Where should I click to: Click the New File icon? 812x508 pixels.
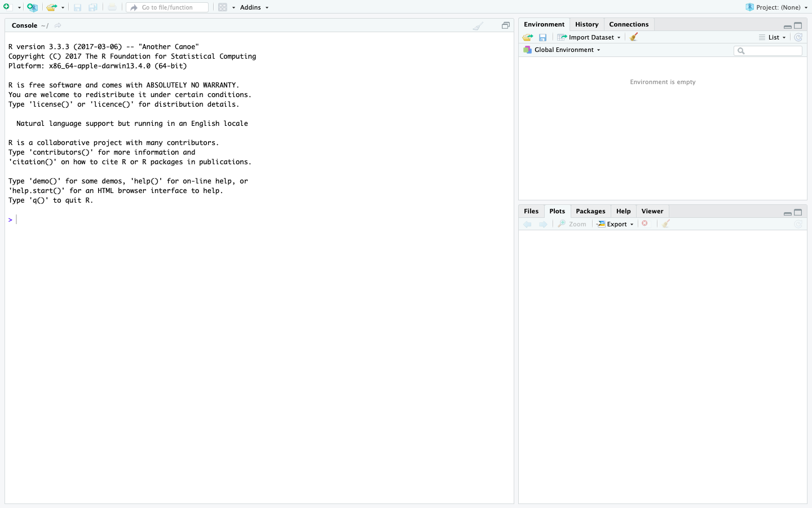7,7
